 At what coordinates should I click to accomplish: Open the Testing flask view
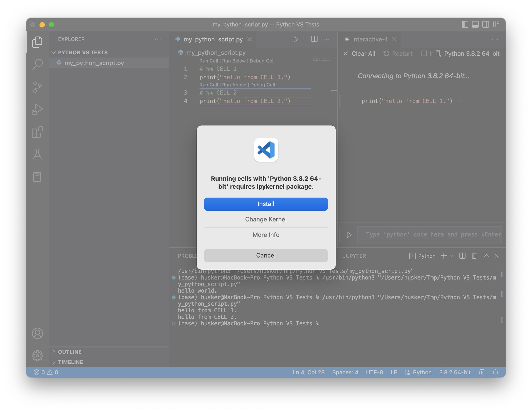[x=37, y=154]
